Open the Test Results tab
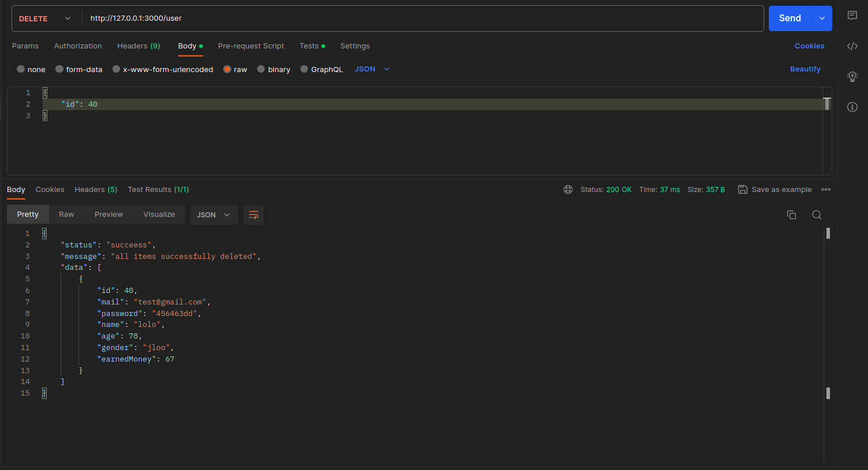This screenshot has height=470, width=868. click(158, 190)
